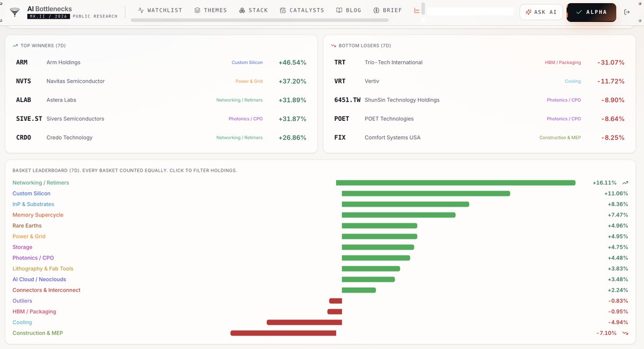Open the ARM Arm Holdings ticker
Screen dimensions: 644x349
161,62
